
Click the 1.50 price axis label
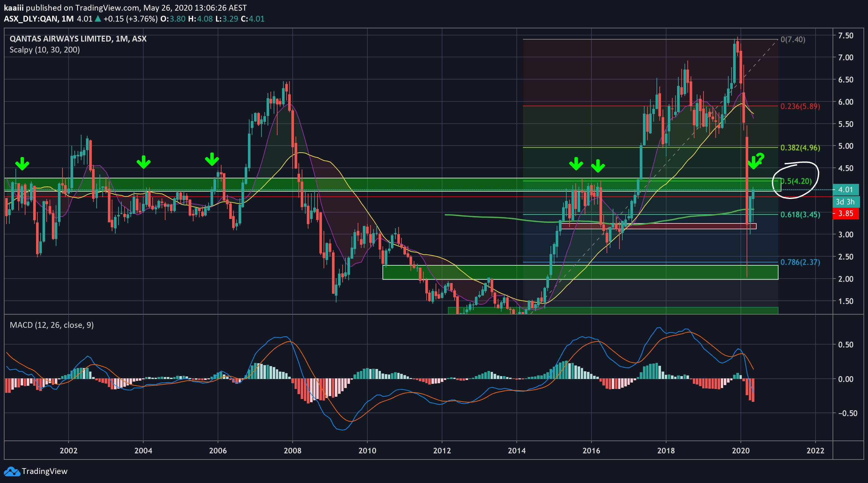coord(846,301)
